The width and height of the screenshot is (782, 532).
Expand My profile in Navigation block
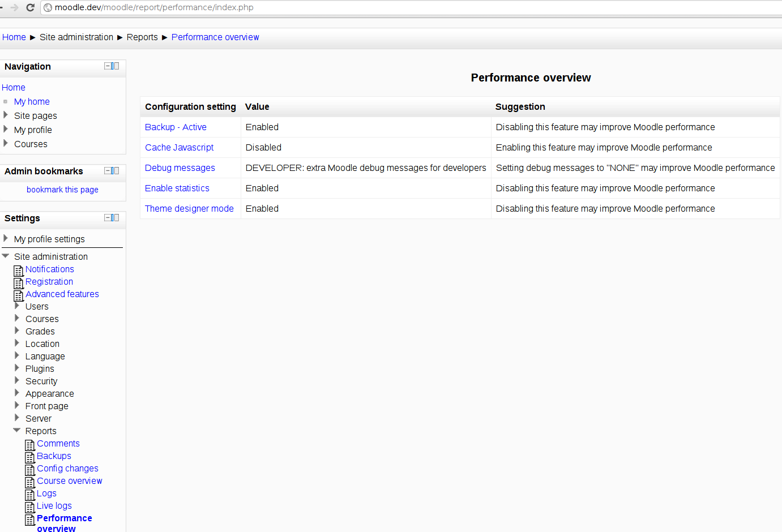tap(6, 129)
